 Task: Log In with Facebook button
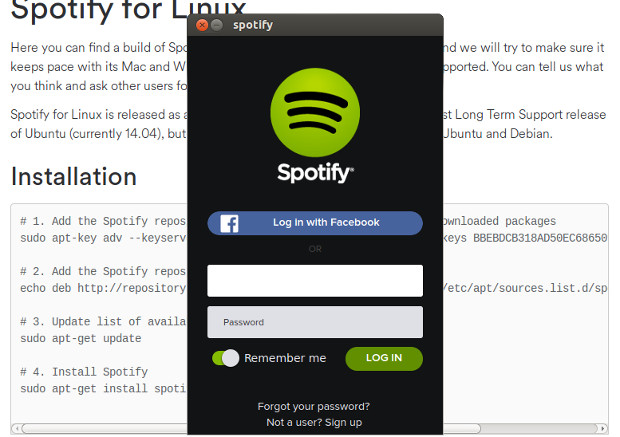pos(315,223)
